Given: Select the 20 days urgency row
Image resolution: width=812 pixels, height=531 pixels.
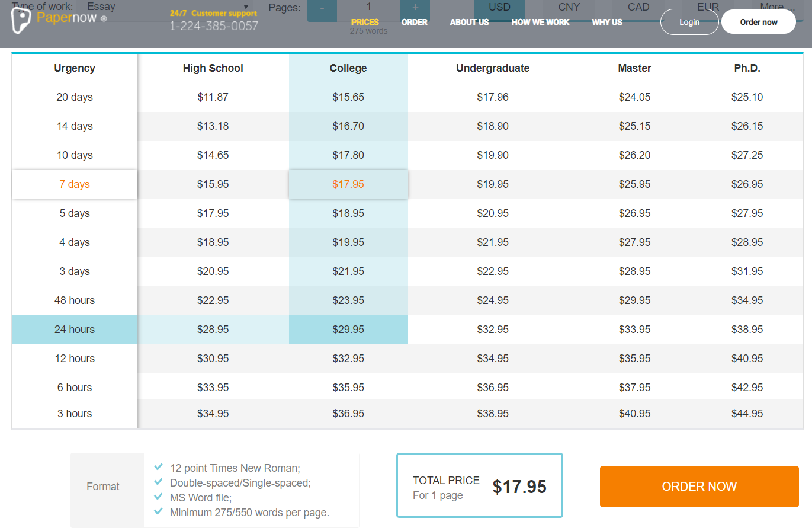Looking at the screenshot, I should [x=75, y=97].
